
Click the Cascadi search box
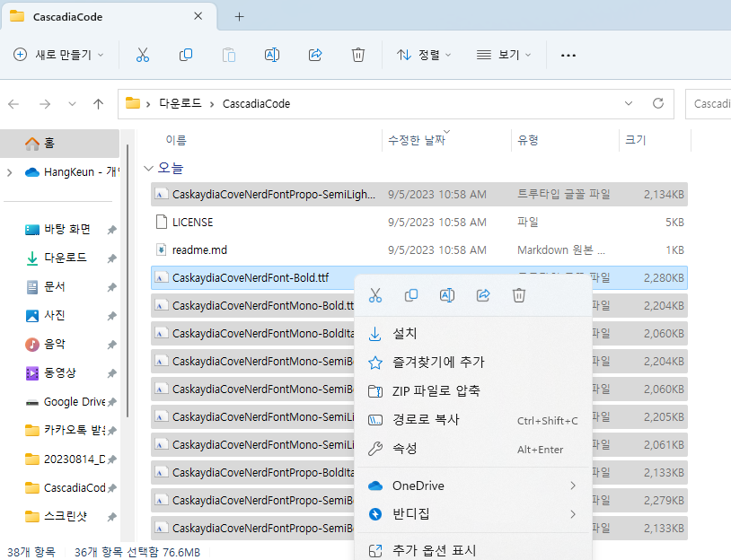pyautogui.click(x=709, y=104)
